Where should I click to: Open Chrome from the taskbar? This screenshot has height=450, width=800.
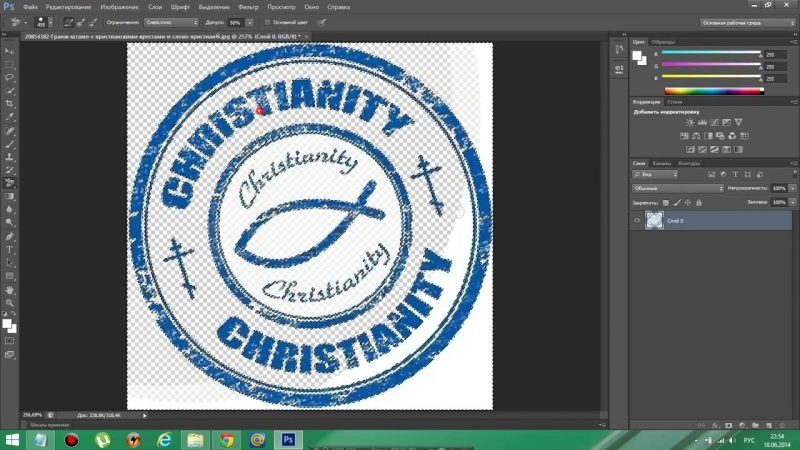(227, 440)
